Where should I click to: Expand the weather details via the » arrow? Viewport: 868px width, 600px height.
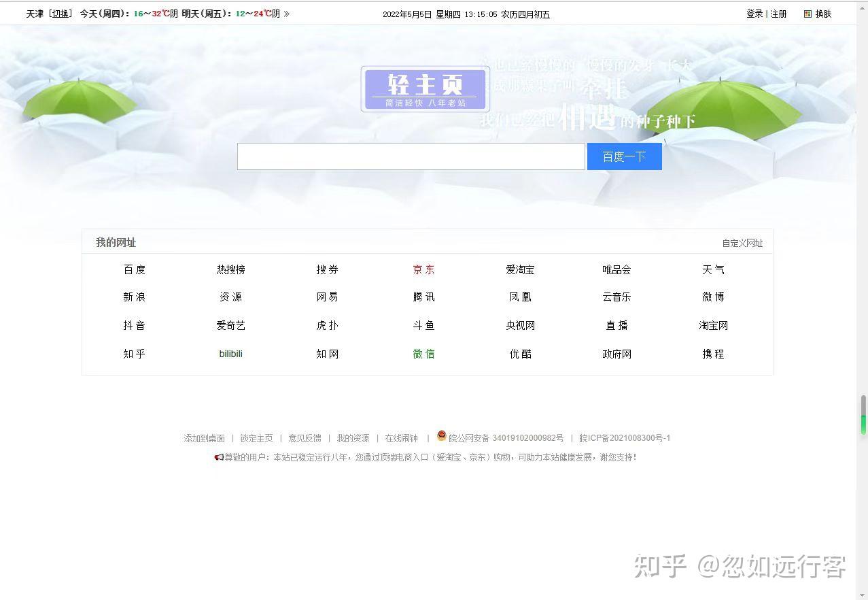(x=286, y=13)
